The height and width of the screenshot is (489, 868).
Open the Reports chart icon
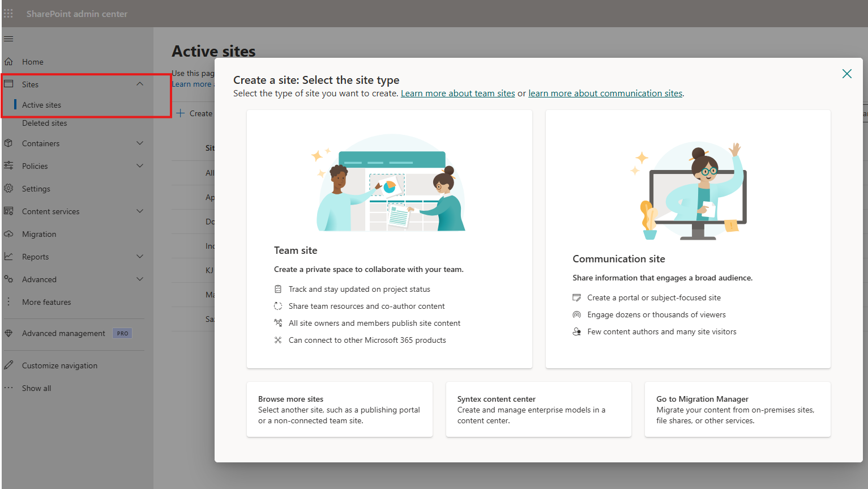point(9,256)
